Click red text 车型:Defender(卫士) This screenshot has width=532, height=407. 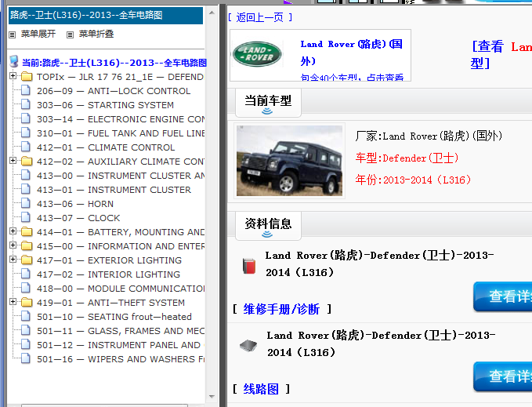[407, 158]
